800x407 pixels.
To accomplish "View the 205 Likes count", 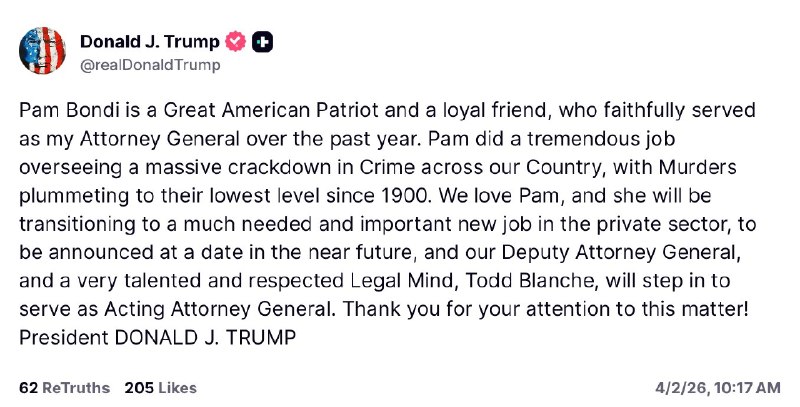I will point(160,387).
